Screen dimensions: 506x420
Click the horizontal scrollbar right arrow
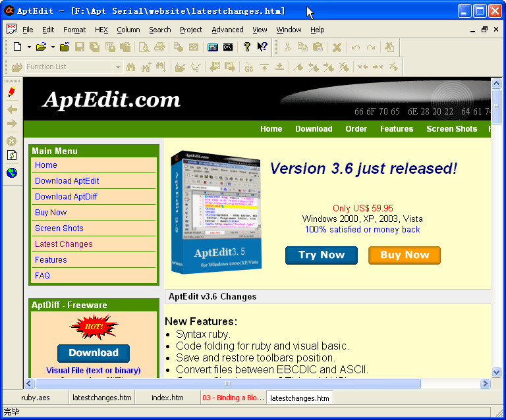click(x=485, y=384)
